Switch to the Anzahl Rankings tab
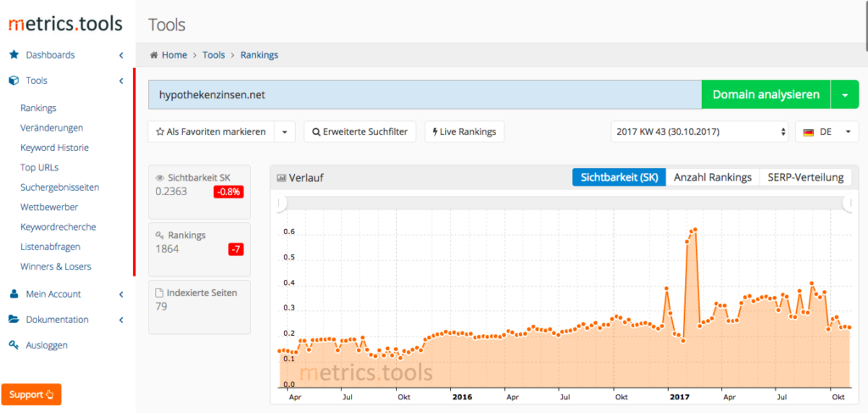Viewport: 868px width, 413px height. 713,177
